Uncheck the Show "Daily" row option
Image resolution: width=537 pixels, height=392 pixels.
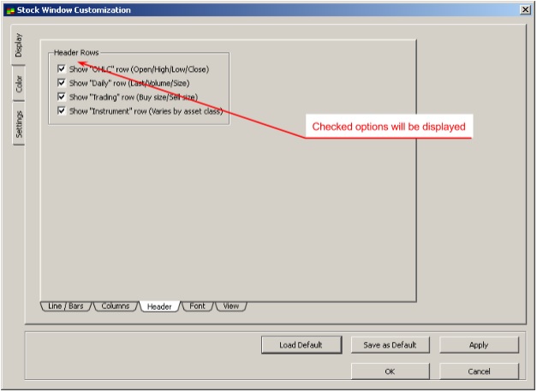62,83
